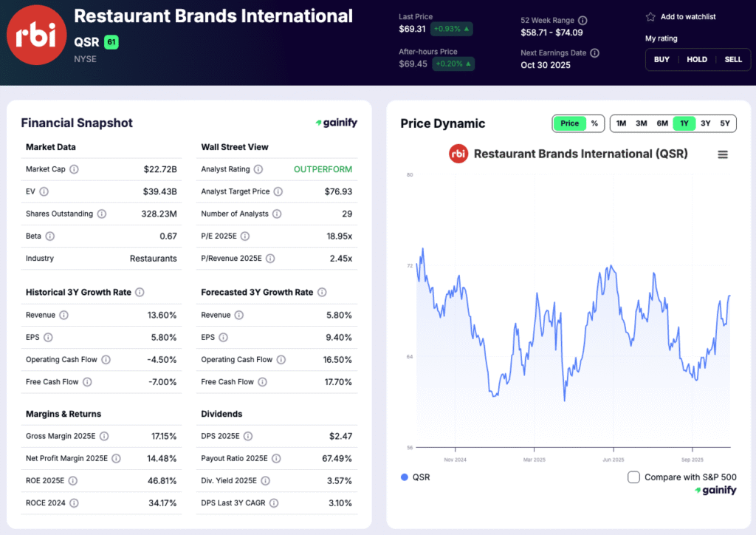Enable the Compare with S&P 500 checkbox
Screen dimensions: 756x535
(x=633, y=477)
